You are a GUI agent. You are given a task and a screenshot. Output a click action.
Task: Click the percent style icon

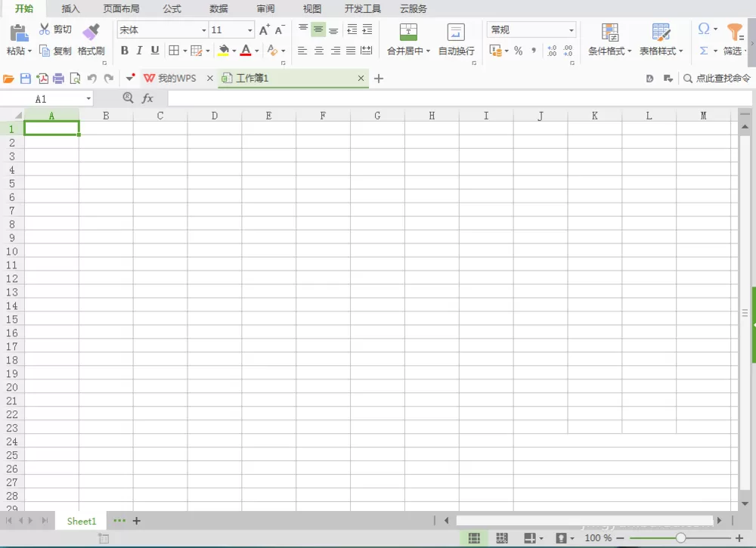point(519,50)
